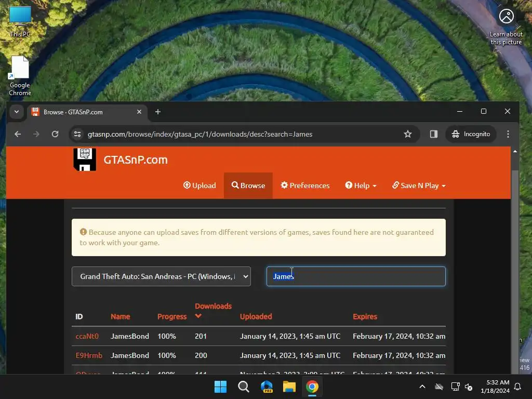Expand the Help dropdown menu
The image size is (532, 399).
pos(361,185)
